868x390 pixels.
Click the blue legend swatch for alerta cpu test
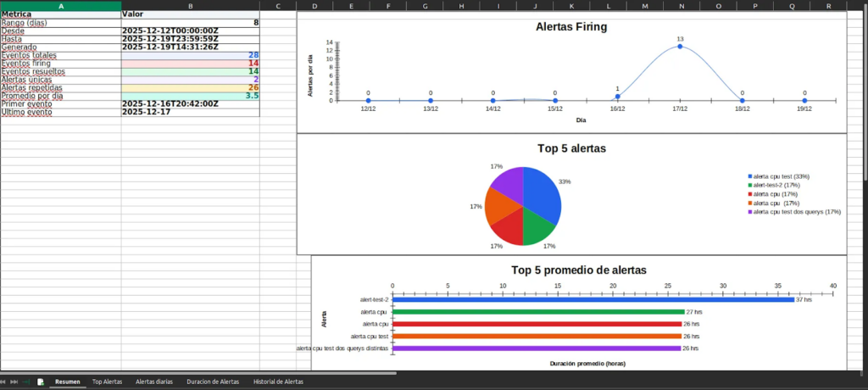[750, 175]
